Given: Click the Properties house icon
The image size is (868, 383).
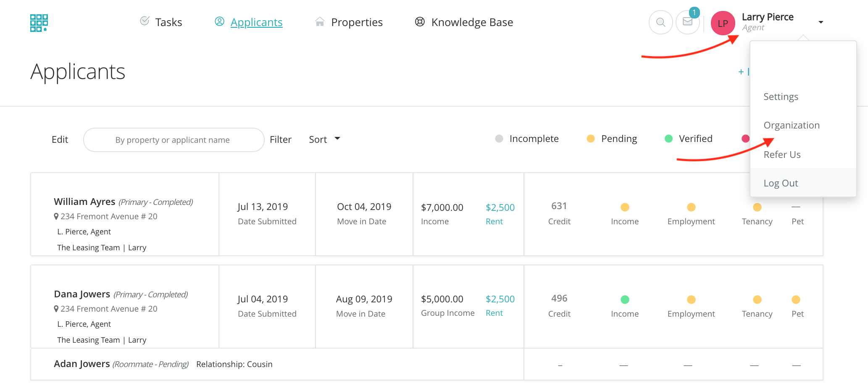Looking at the screenshot, I should pos(320,22).
